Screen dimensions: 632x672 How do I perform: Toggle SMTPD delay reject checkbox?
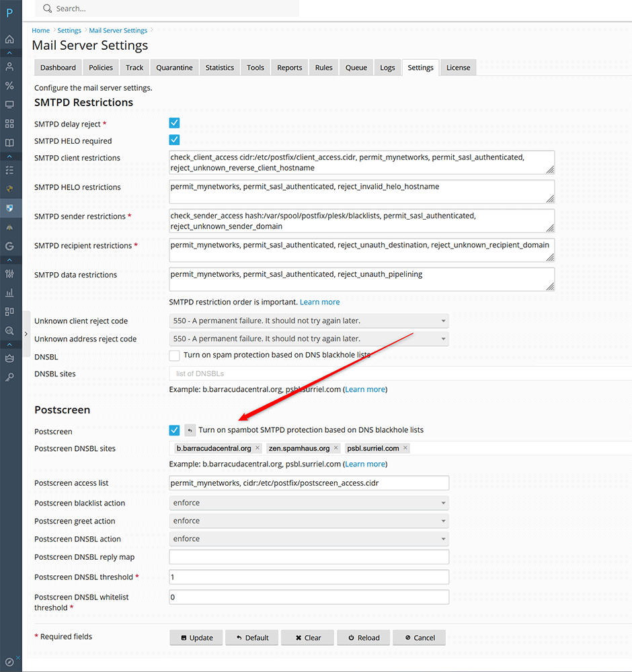(x=174, y=123)
